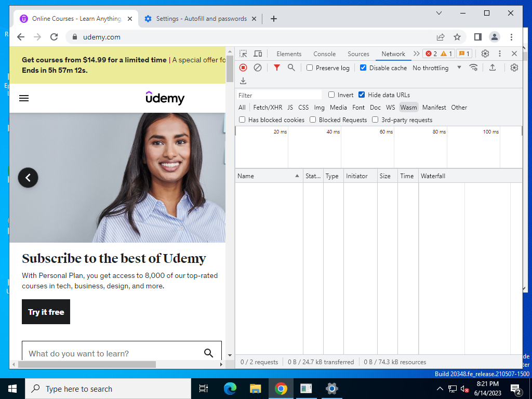
Task: Toggle Chrome side panel icon
Action: [478, 37]
